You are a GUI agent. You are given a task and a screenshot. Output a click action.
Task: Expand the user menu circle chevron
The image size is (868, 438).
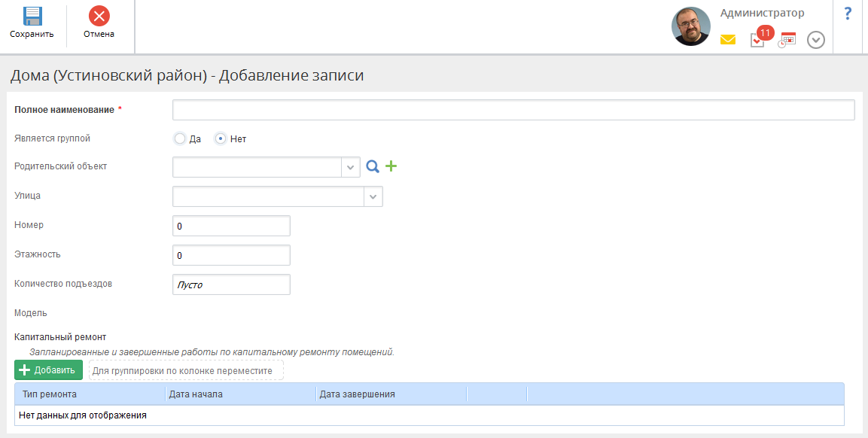click(816, 40)
